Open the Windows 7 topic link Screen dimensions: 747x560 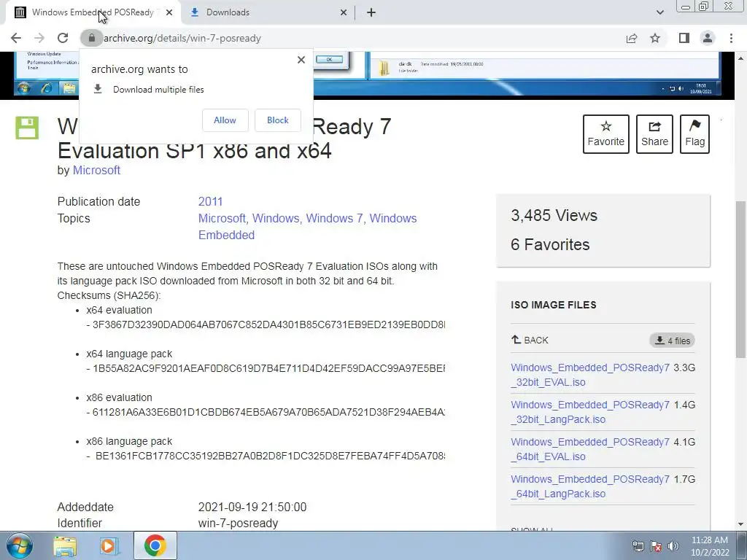pyautogui.click(x=334, y=218)
